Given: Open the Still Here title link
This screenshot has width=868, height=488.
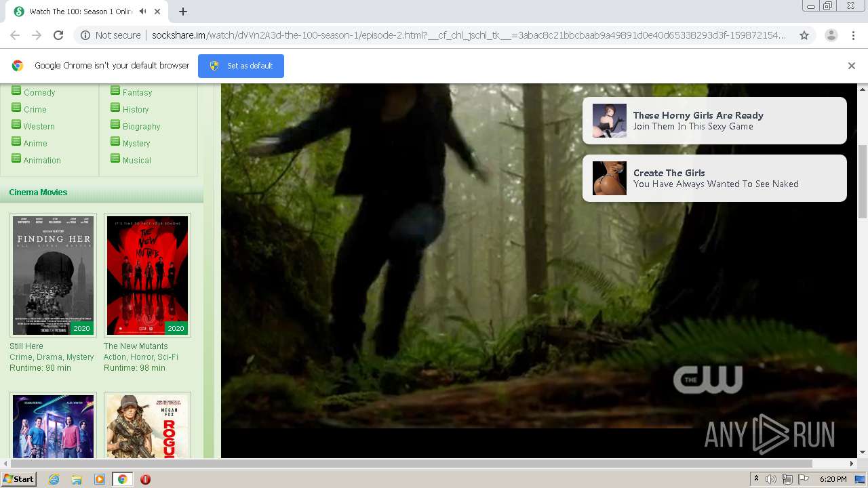Looking at the screenshot, I should coord(26,346).
